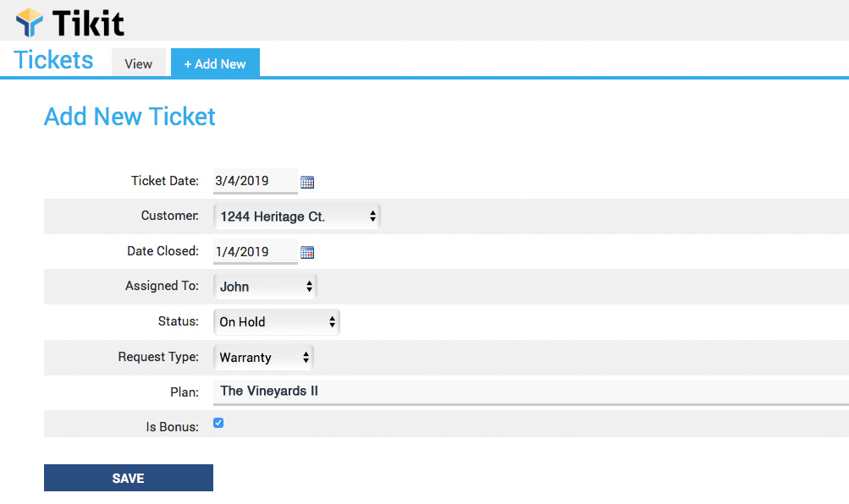Click the Plan field containing The Vineyards II
Viewport: 849px width, 504px height.
pos(508,392)
